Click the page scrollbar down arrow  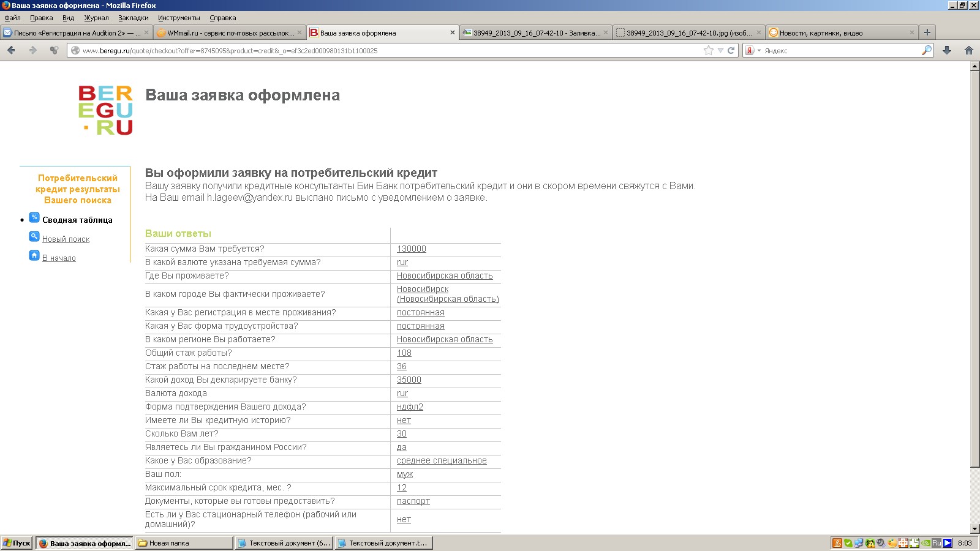[975, 529]
